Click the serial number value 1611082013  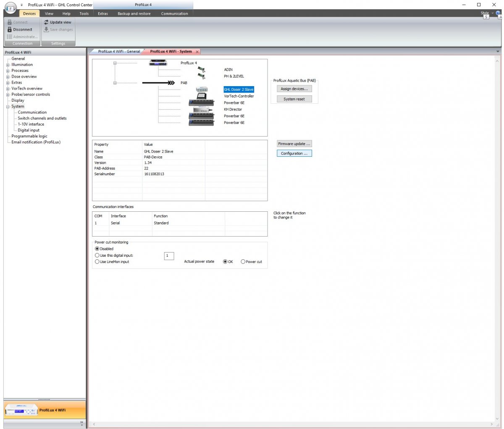(154, 174)
